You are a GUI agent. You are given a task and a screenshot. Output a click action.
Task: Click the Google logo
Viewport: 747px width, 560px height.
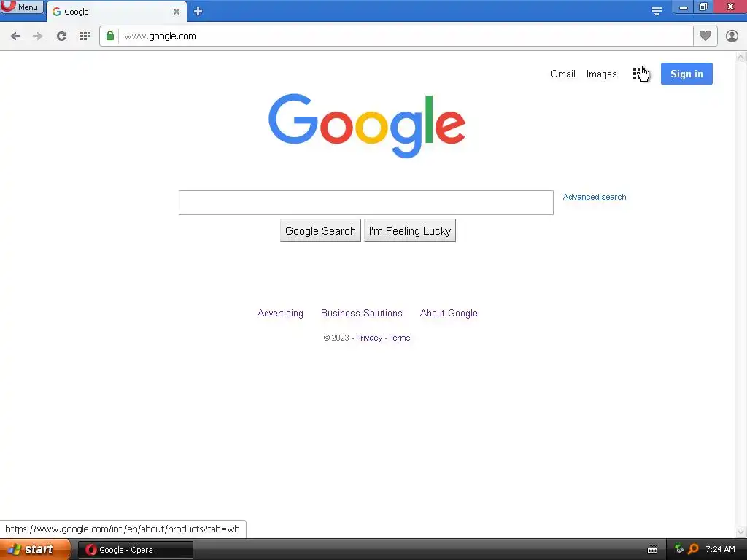366,125
